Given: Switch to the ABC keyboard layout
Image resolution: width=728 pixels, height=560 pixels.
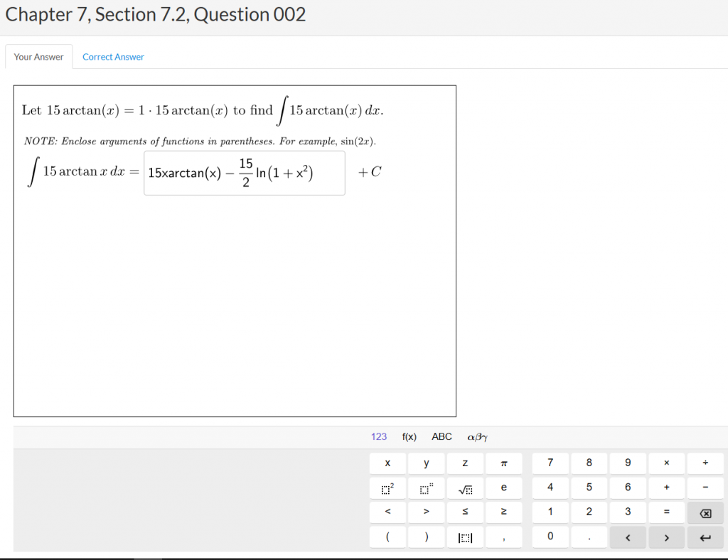Looking at the screenshot, I should (441, 436).
